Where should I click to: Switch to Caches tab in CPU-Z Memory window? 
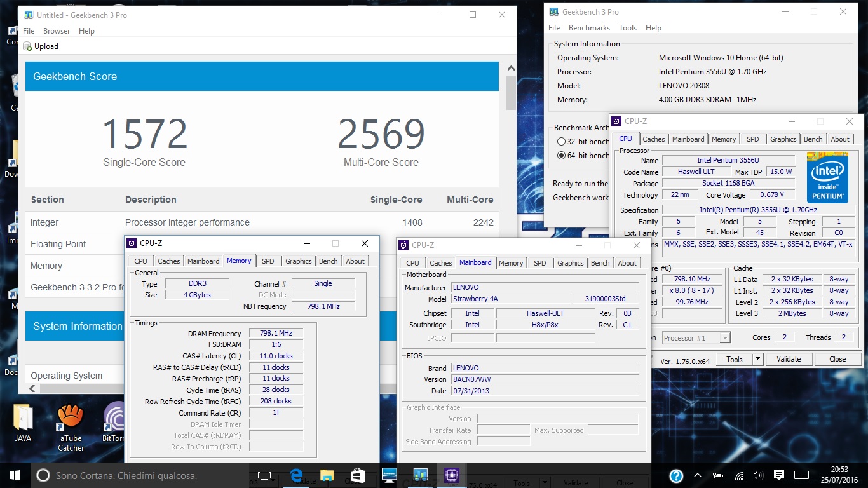click(169, 261)
